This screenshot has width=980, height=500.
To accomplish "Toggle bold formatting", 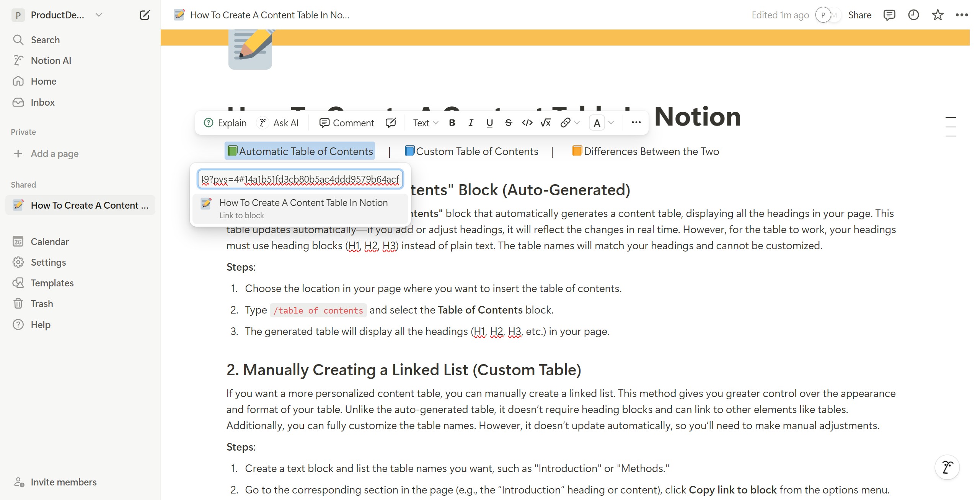I will [452, 123].
